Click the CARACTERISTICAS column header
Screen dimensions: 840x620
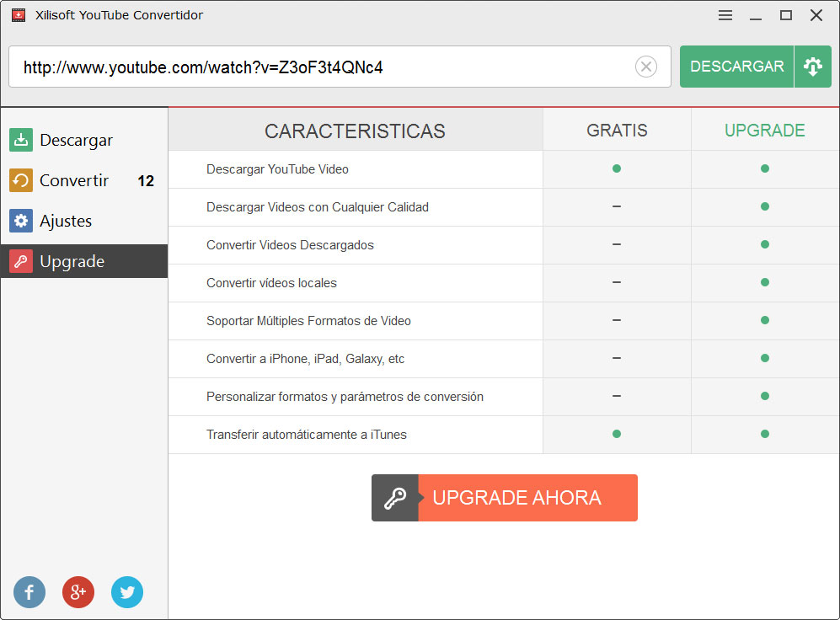356,131
